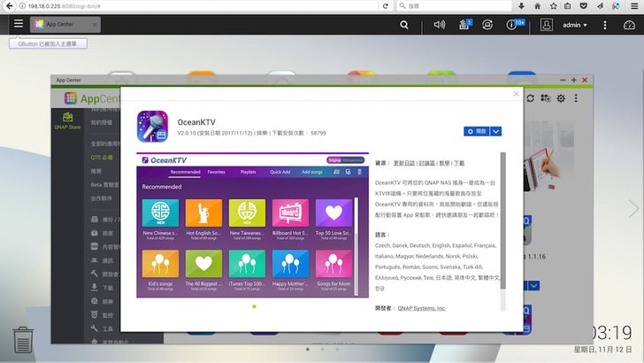Click the OceanKTV screenshot preview image
Image resolution: width=644 pixels, height=363 pixels.
coord(250,227)
